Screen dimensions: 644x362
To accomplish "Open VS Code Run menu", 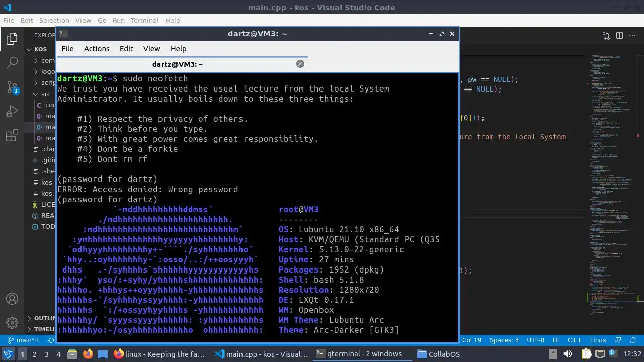I will click(119, 20).
